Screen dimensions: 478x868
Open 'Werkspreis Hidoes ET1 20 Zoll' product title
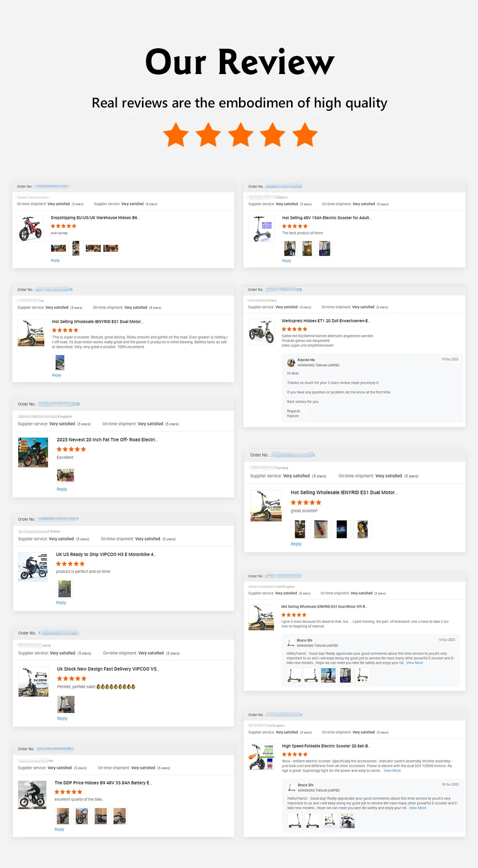pos(326,321)
